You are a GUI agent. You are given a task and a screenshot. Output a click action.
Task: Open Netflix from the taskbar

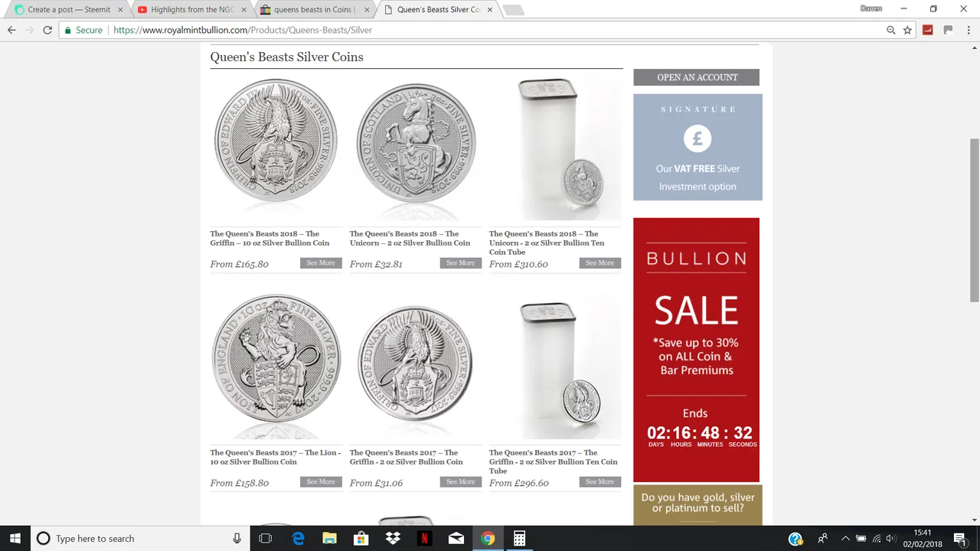pyautogui.click(x=424, y=538)
